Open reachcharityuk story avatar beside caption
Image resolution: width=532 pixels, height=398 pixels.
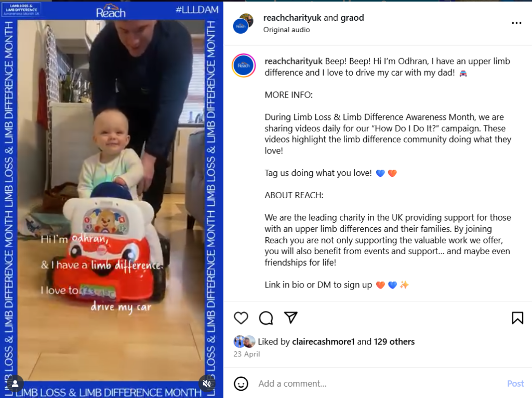[244, 65]
